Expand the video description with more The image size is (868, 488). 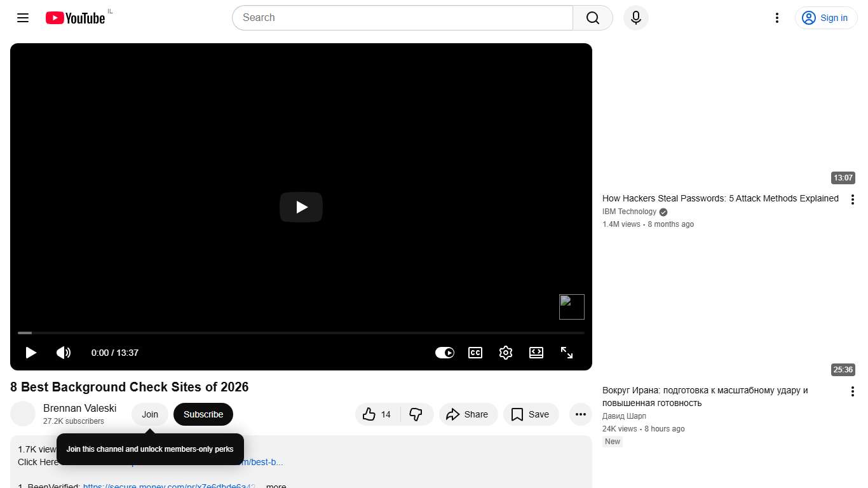point(276,485)
